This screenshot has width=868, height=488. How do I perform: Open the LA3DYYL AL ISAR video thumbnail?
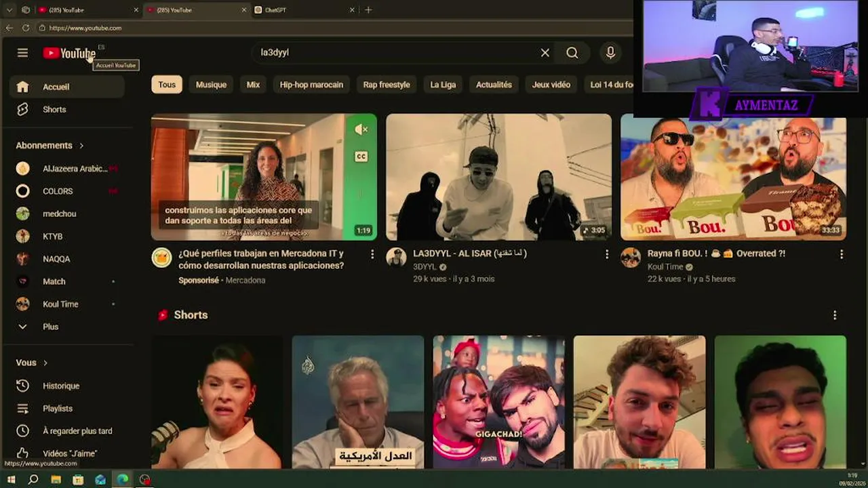click(x=498, y=177)
